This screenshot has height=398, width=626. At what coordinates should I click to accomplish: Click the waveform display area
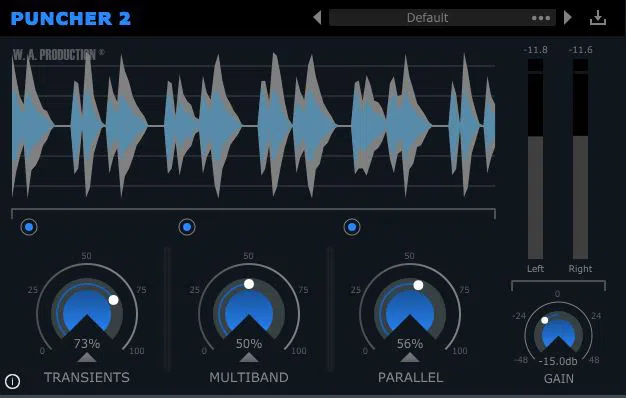coord(254,126)
